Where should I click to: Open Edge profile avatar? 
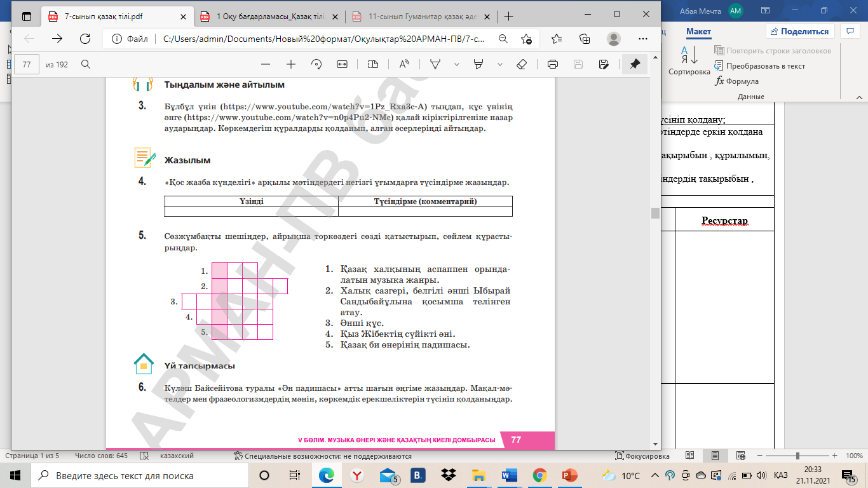(613, 39)
